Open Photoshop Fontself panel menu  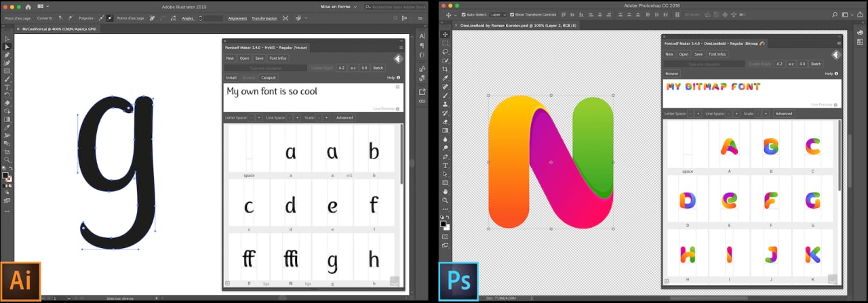tap(839, 43)
